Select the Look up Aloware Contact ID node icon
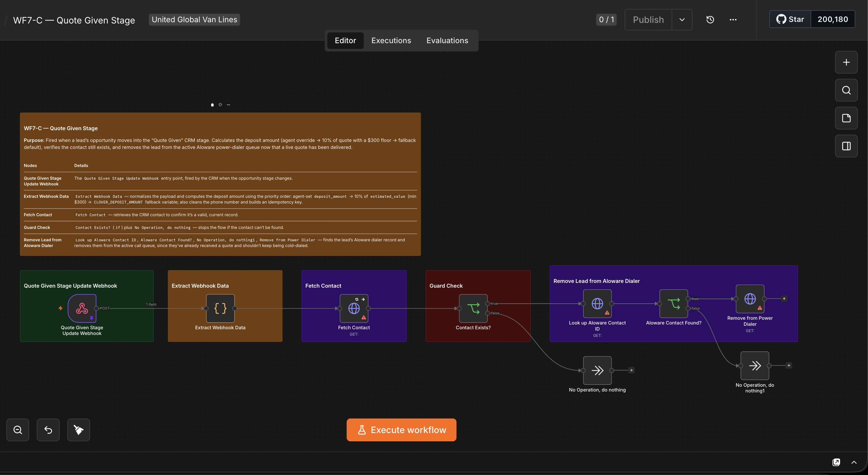 [x=597, y=304]
